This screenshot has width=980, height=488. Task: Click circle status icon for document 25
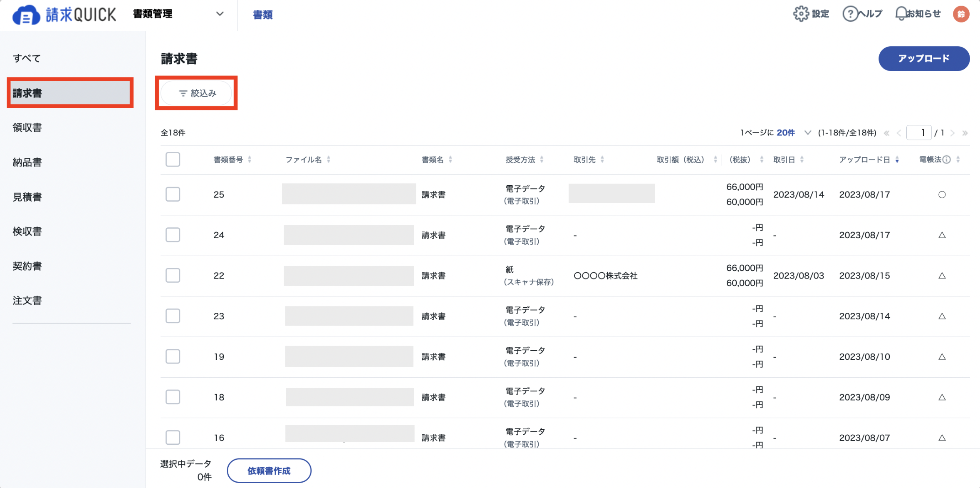click(x=942, y=194)
